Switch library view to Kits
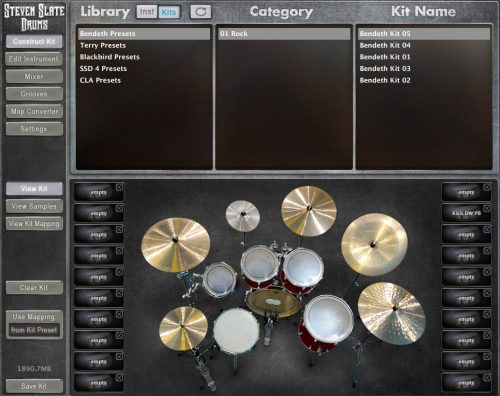This screenshot has height=396, width=500. pos(169,12)
